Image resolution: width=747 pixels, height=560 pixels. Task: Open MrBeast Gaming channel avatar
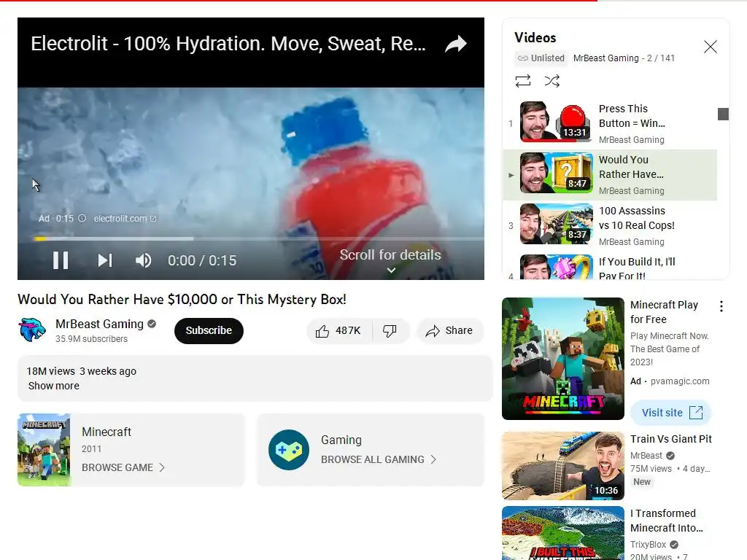(32, 330)
